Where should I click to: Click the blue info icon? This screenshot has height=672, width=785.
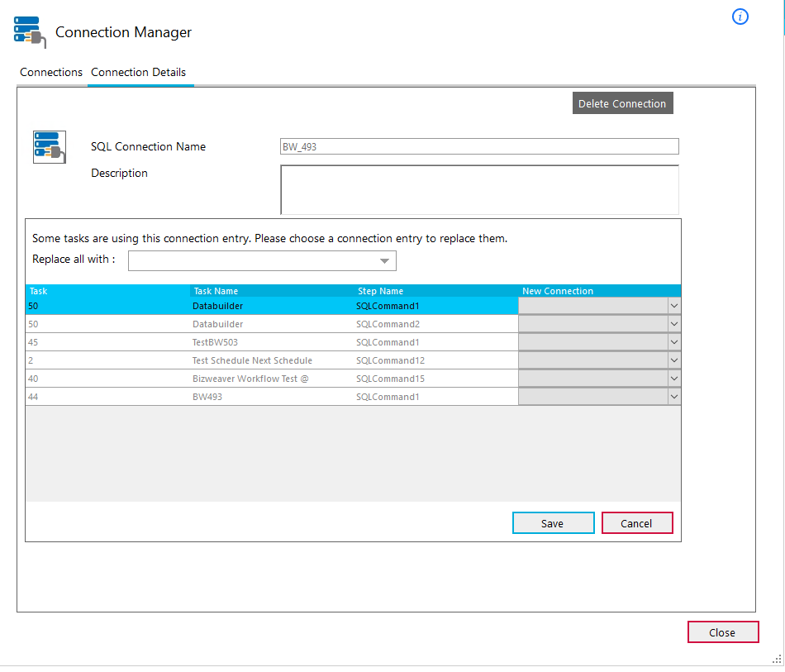[x=740, y=17]
